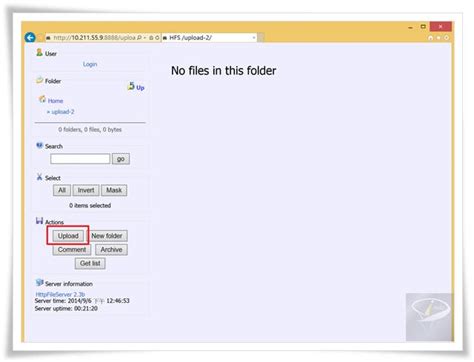This screenshot has height=362, width=474.
Task: Click the Get list button
Action: pyautogui.click(x=90, y=263)
